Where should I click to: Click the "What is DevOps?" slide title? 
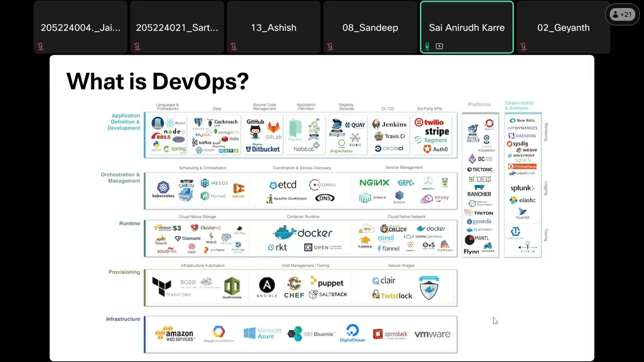157,81
